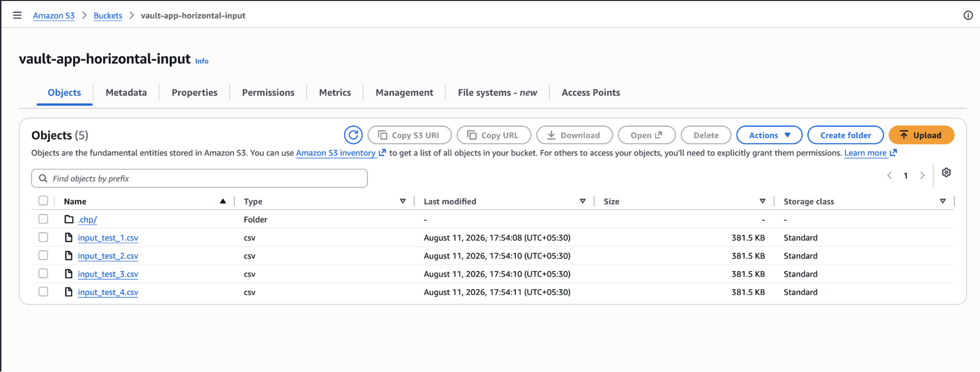This screenshot has width=980, height=372.
Task: Switch to the Permissions tab
Action: point(268,93)
